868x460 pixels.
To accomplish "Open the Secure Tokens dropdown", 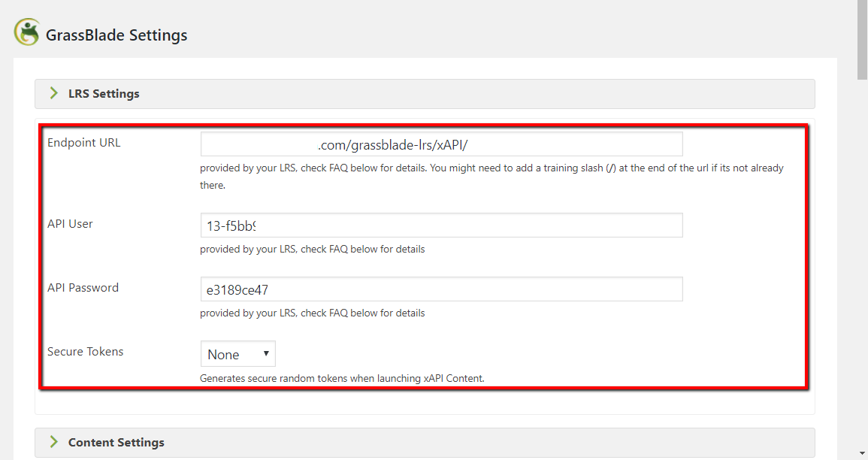I will pos(238,354).
